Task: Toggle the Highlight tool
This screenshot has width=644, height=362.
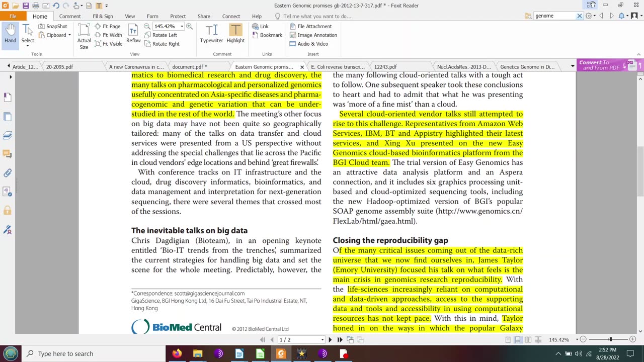Action: pyautogui.click(x=235, y=34)
